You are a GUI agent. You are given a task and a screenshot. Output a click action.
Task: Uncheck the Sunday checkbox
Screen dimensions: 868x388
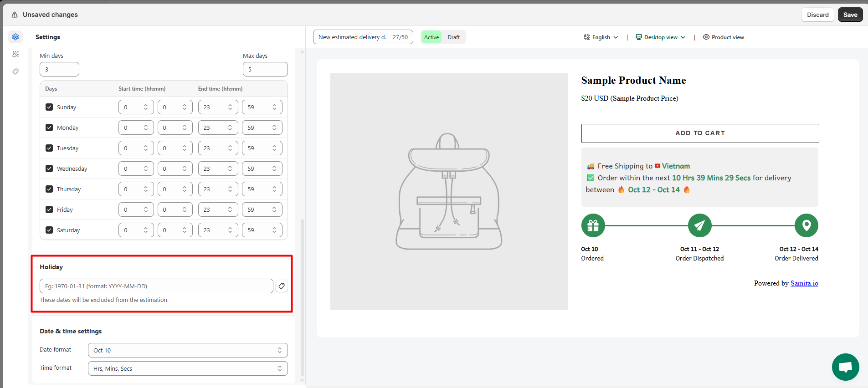(49, 107)
